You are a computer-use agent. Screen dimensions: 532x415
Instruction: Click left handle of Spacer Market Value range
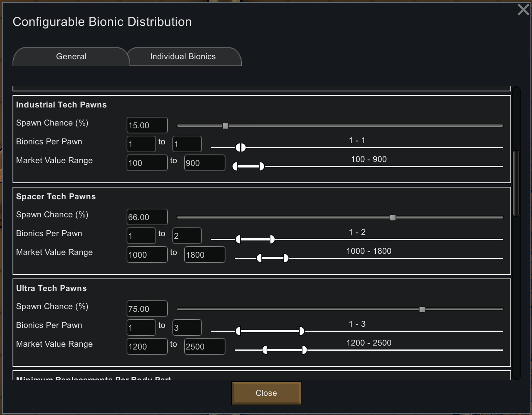coord(259,258)
